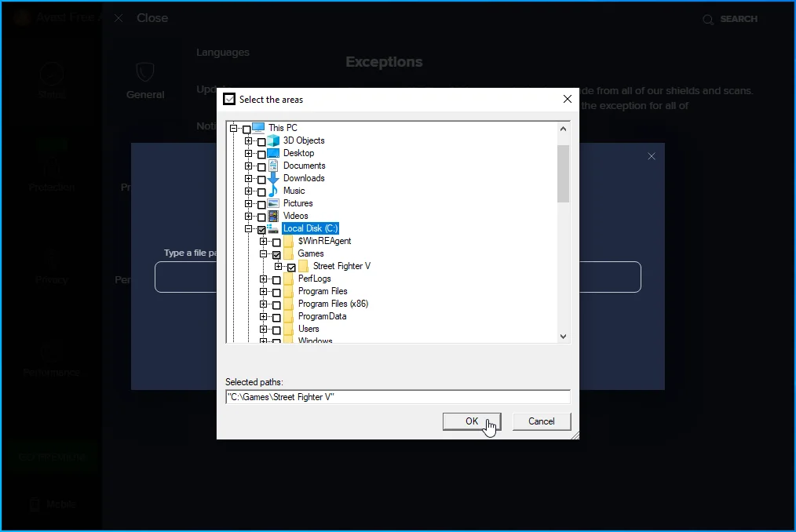Click the tree scrollbar down arrow
This screenshot has width=796, height=532.
pyautogui.click(x=563, y=337)
